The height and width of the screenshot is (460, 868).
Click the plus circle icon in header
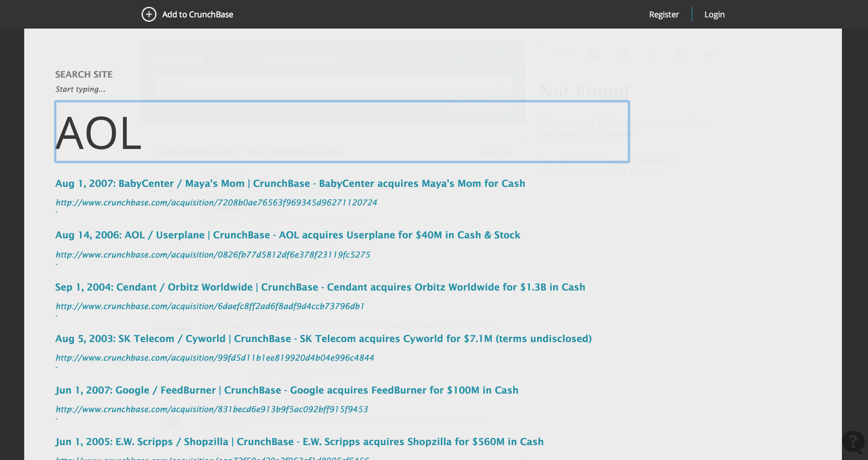pos(149,15)
